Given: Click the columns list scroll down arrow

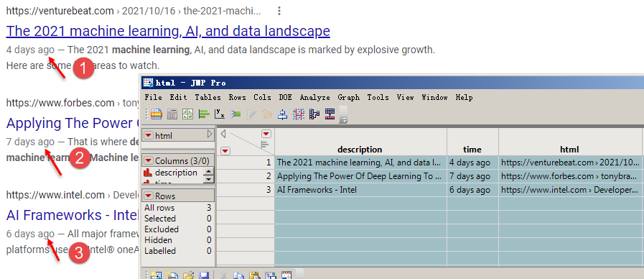Looking at the screenshot, I should [x=210, y=179].
